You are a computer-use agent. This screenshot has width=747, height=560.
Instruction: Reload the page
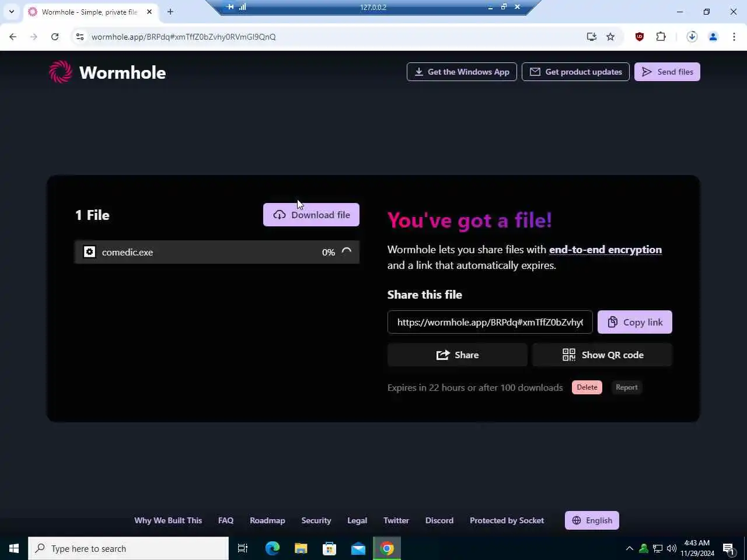click(55, 37)
